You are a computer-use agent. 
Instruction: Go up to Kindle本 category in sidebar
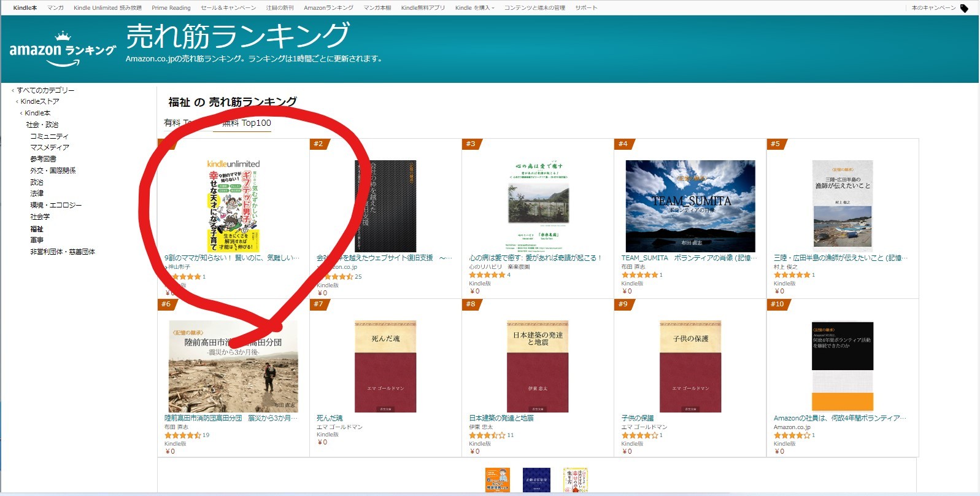point(37,113)
